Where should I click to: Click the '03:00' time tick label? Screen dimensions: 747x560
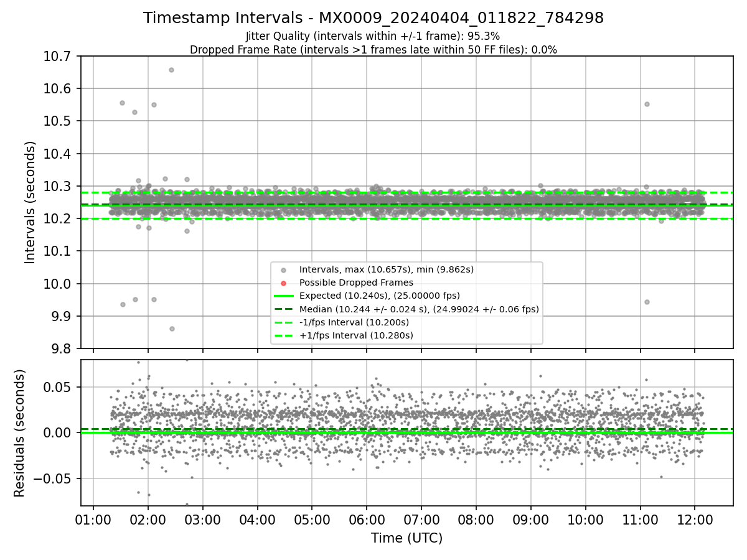click(203, 519)
